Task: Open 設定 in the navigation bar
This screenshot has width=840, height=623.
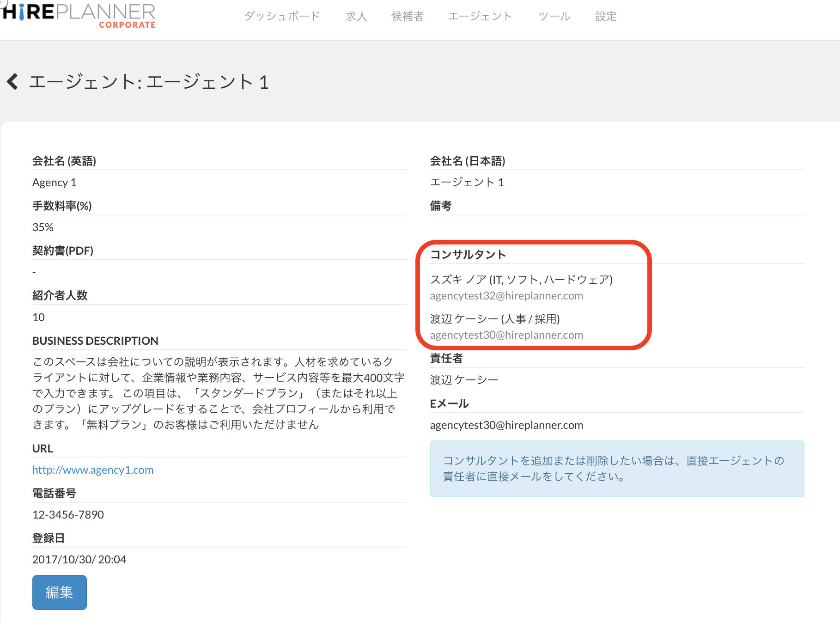Action: [x=605, y=16]
